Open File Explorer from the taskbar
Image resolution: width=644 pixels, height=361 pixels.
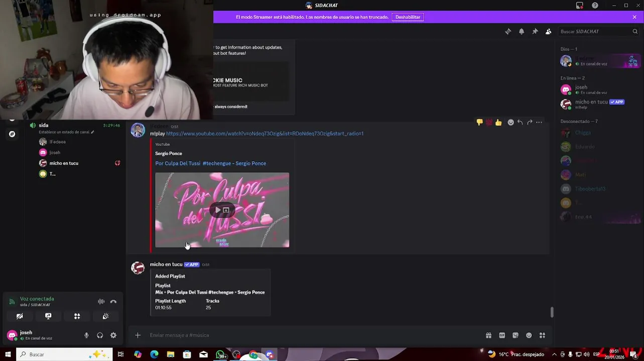click(x=171, y=354)
